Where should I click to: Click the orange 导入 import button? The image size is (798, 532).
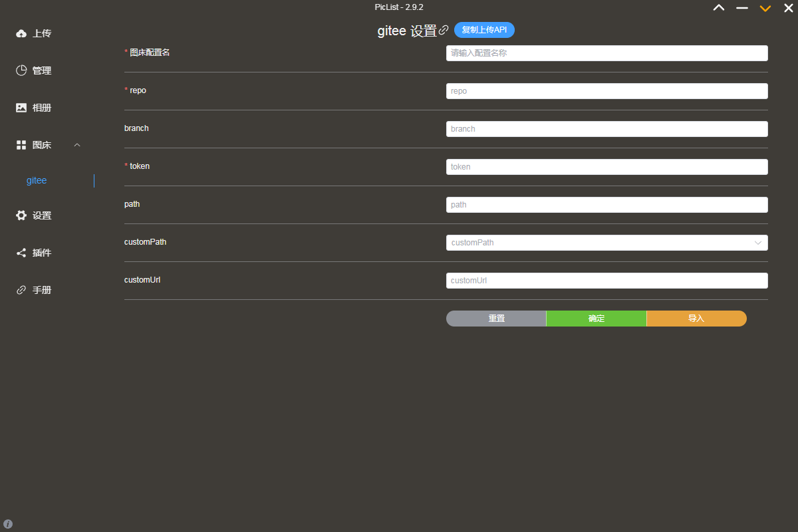click(x=696, y=319)
